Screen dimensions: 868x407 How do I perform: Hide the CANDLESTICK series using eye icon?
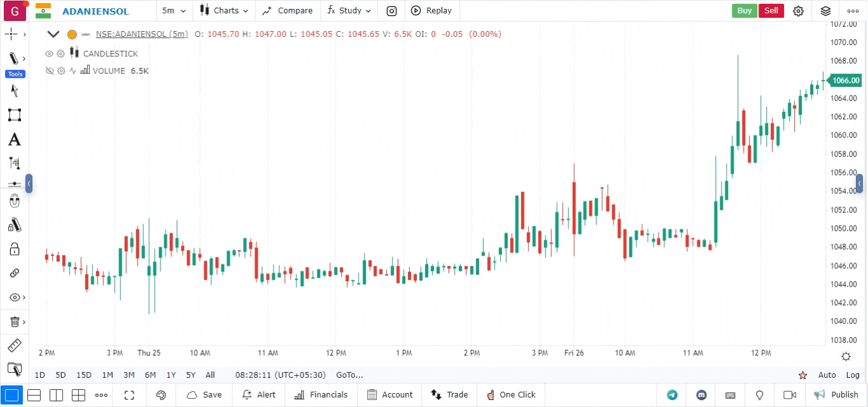click(49, 53)
